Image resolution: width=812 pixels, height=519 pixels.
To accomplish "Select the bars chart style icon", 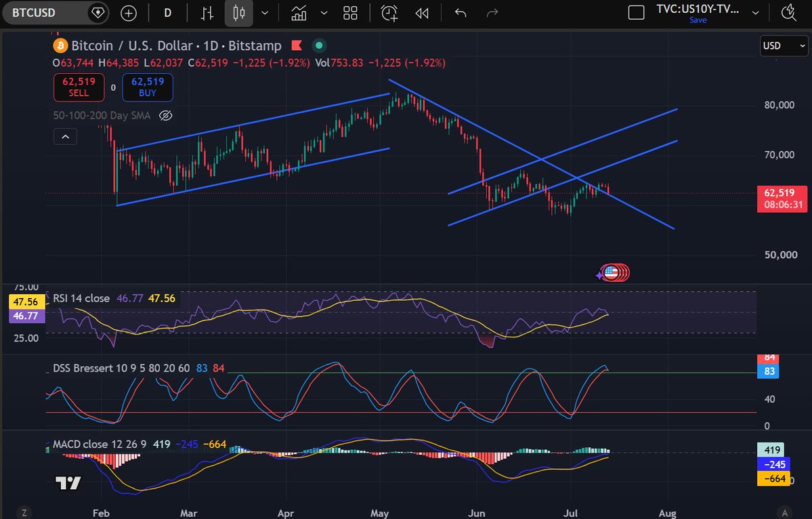I will point(207,13).
